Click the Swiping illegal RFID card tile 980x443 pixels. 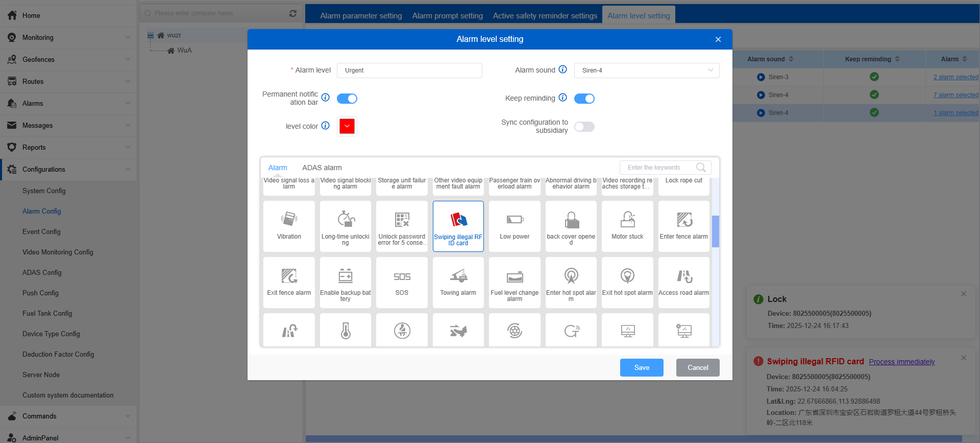[x=458, y=226]
